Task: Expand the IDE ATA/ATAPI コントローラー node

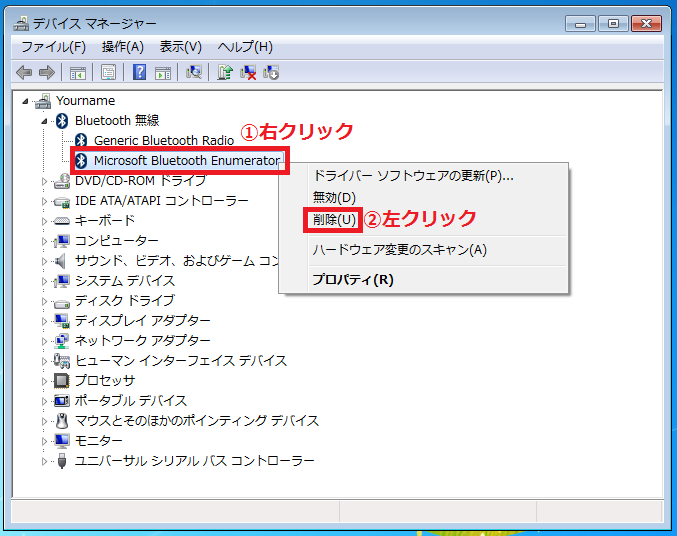Action: (x=44, y=201)
